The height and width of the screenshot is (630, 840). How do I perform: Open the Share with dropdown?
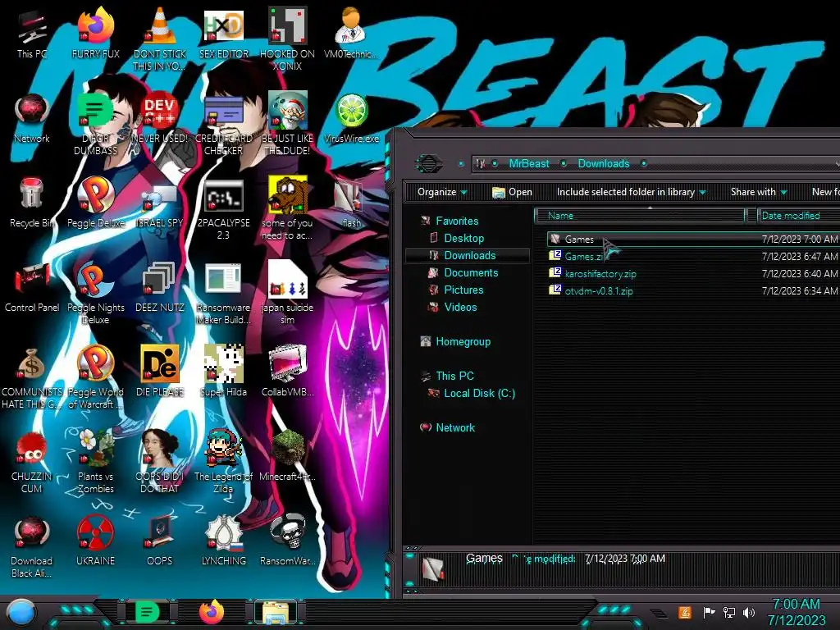759,192
